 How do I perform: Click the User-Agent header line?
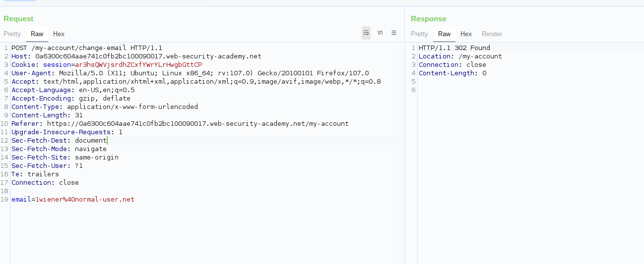click(190, 73)
